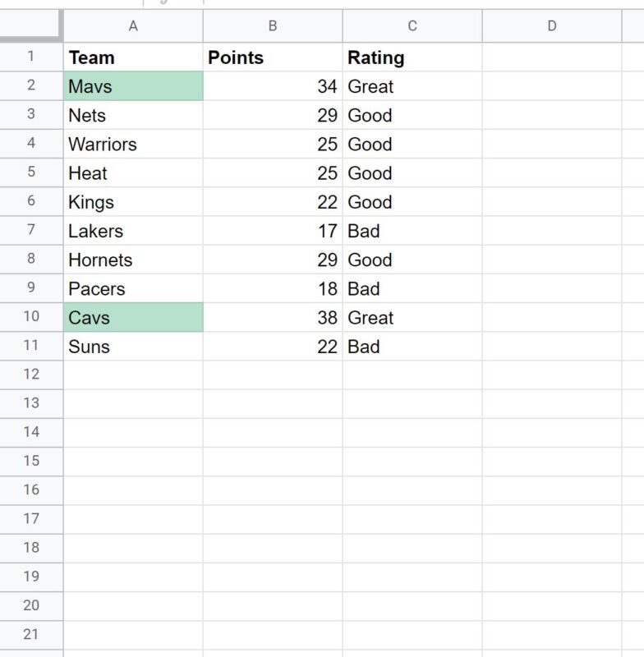Image resolution: width=644 pixels, height=657 pixels.
Task: Click the select-all corner box
Action: (x=31, y=25)
